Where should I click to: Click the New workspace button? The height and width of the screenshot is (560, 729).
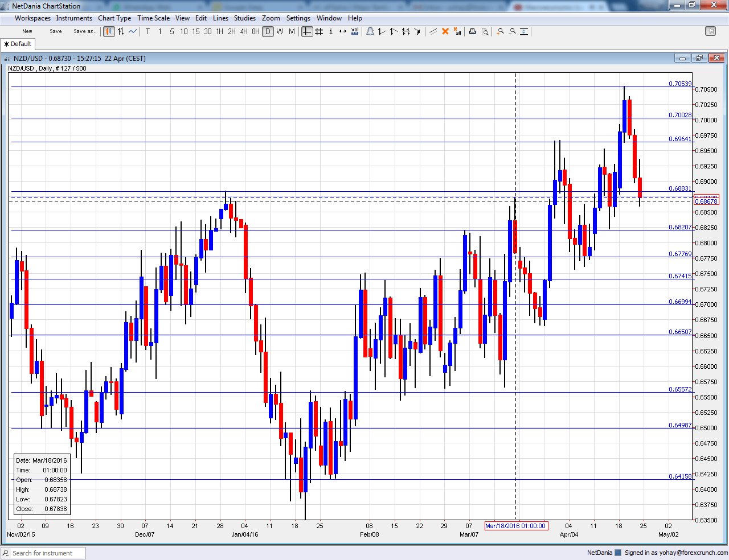[27, 31]
